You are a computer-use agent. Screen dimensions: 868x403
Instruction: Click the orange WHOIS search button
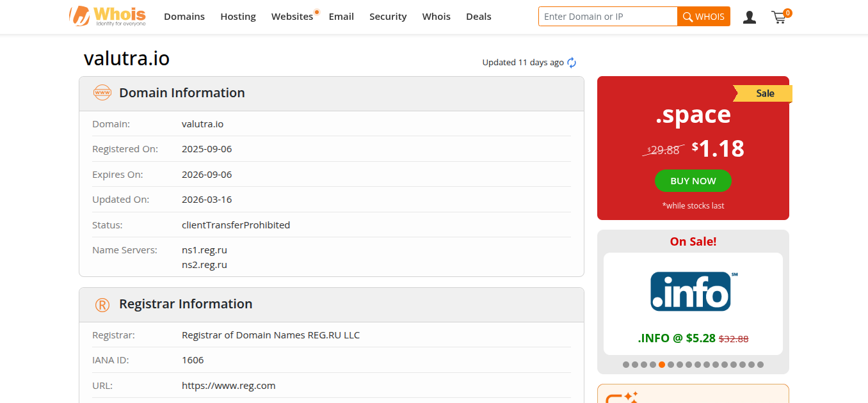point(703,17)
